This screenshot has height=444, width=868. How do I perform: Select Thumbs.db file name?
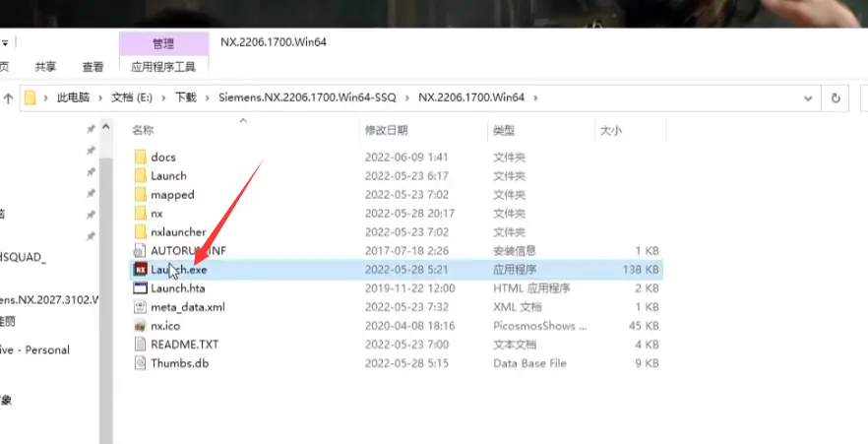pyautogui.click(x=180, y=363)
